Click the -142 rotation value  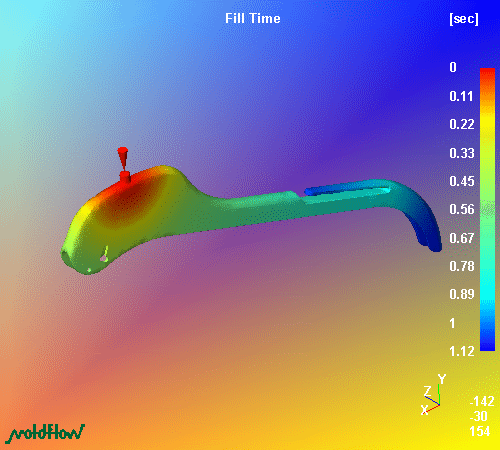coord(482,401)
